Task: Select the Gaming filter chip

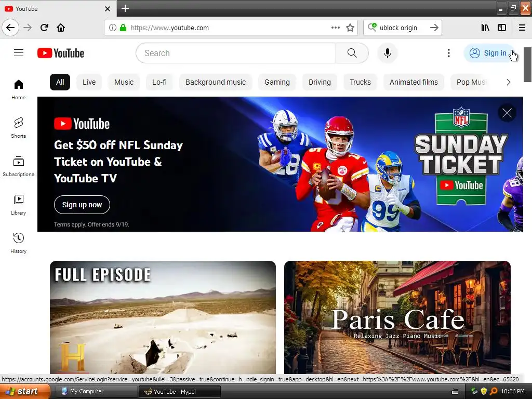Action: 277,82
